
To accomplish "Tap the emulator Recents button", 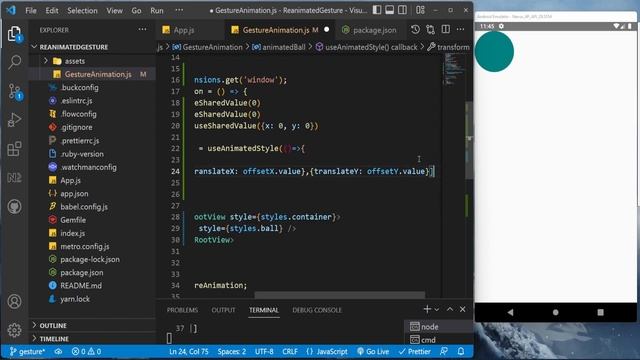I will [x=600, y=312].
